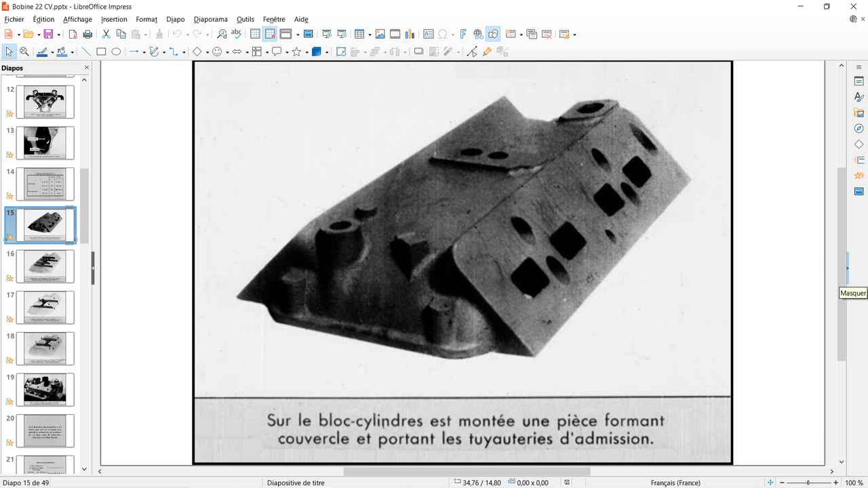Start slideshow from first slide icon
Screen dimensions: 868x488
tap(327, 34)
